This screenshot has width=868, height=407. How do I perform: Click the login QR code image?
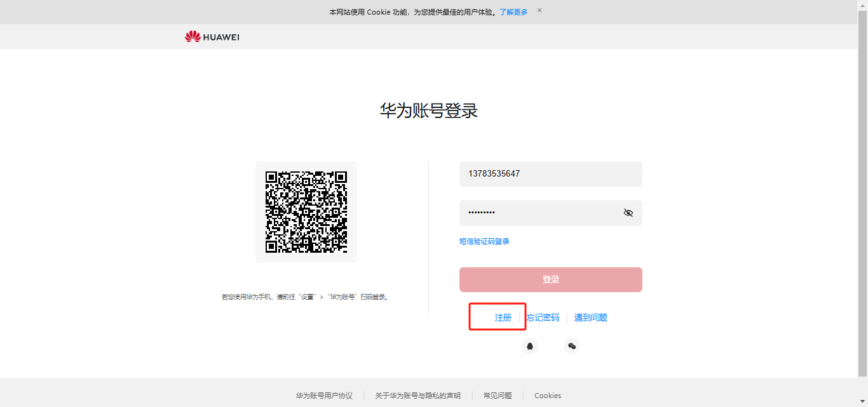[x=306, y=212]
